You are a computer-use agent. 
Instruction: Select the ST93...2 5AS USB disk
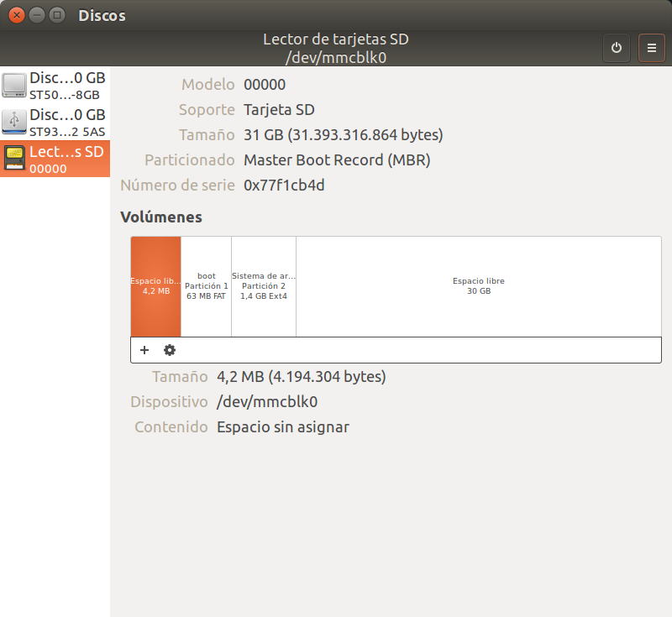tap(55, 123)
